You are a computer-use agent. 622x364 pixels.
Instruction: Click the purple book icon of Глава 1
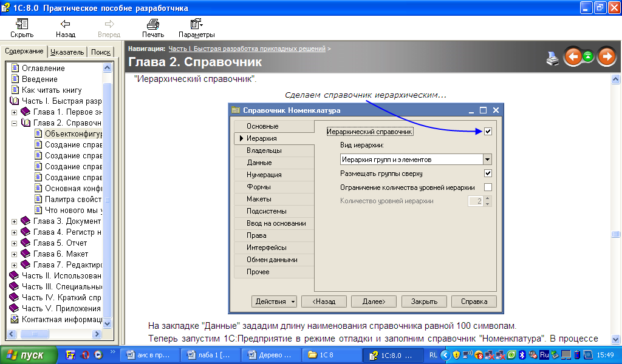point(26,112)
